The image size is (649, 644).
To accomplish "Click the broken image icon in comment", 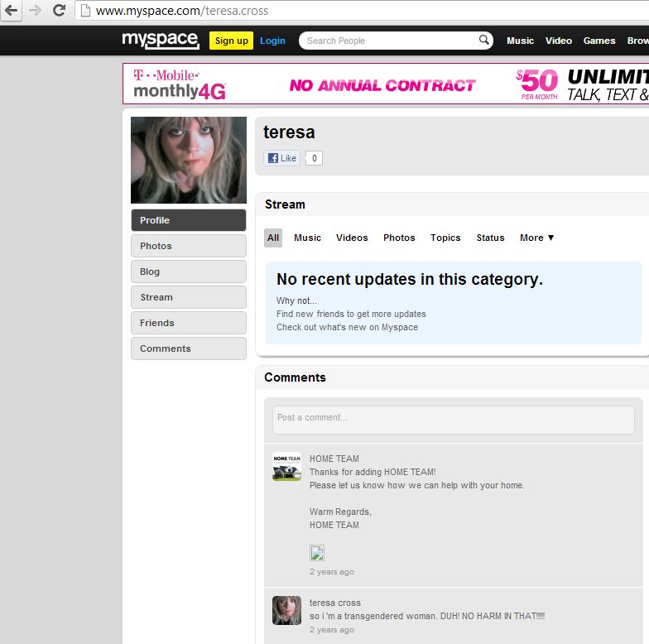I will [x=317, y=553].
